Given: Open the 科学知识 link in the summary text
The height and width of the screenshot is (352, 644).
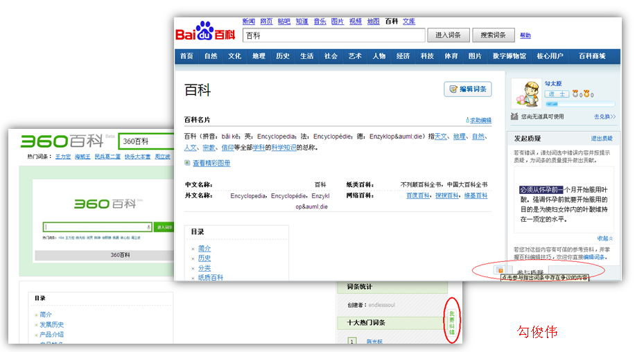Looking at the screenshot, I should click(284, 147).
